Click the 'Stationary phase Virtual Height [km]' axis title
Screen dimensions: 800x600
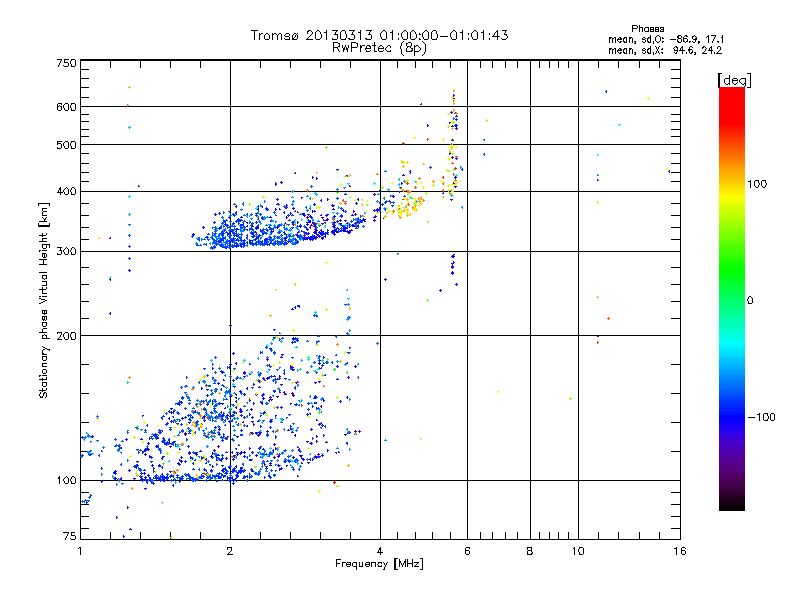(44, 300)
